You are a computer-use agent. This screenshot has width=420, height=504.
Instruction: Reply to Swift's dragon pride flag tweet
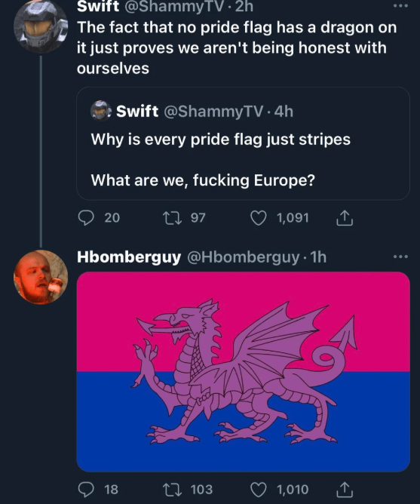tap(86, 218)
